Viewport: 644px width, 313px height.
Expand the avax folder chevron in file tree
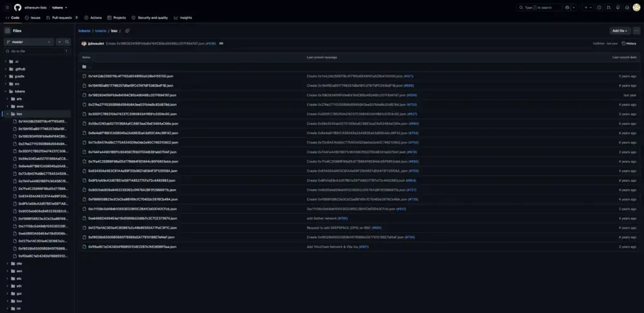(x=8, y=106)
